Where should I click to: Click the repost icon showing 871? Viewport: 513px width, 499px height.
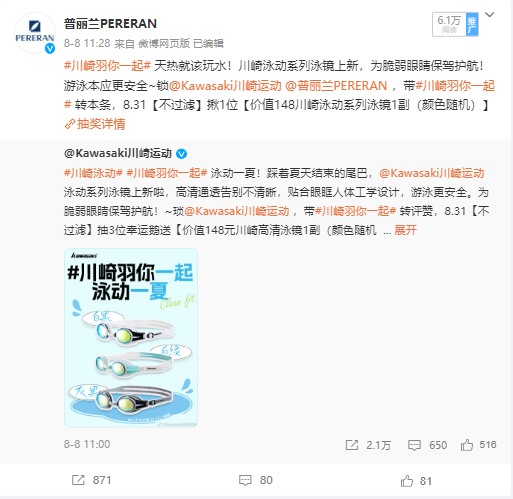[78, 480]
